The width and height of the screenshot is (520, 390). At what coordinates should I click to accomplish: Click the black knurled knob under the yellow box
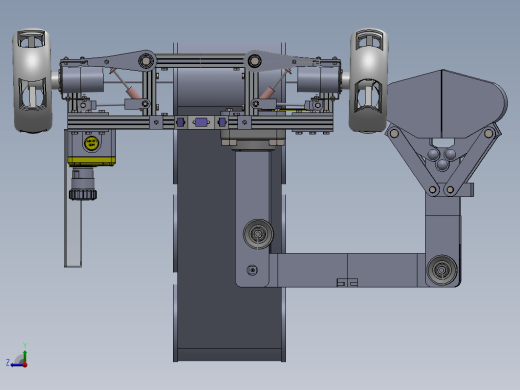click(83, 194)
